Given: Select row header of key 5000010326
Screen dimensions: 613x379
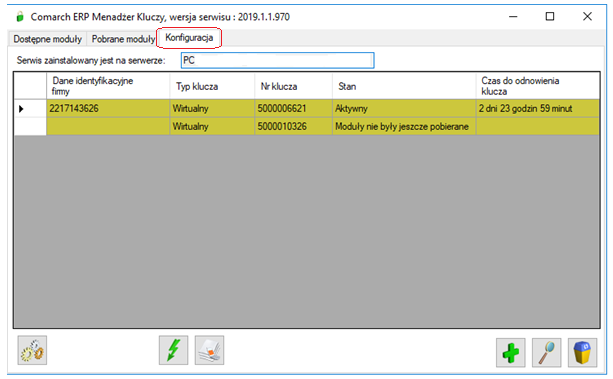Looking at the screenshot, I should 30,126.
